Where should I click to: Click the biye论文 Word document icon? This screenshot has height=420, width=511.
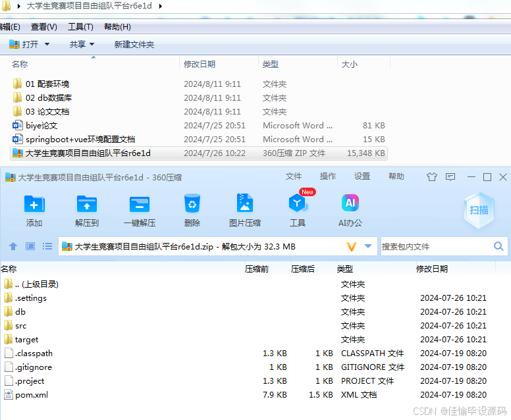[18, 126]
